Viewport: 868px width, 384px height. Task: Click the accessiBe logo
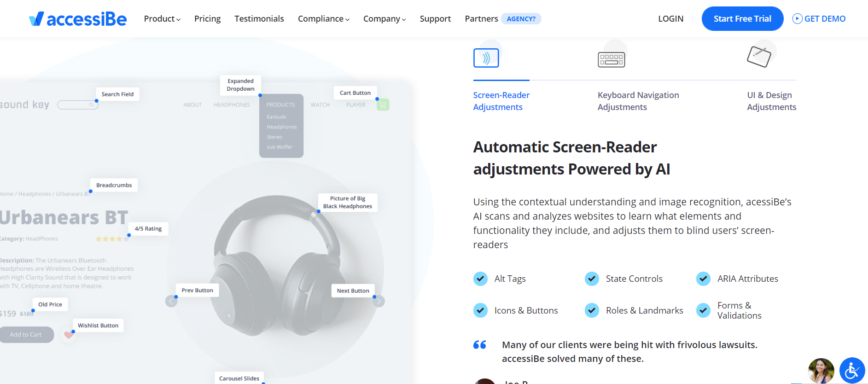coord(77,19)
